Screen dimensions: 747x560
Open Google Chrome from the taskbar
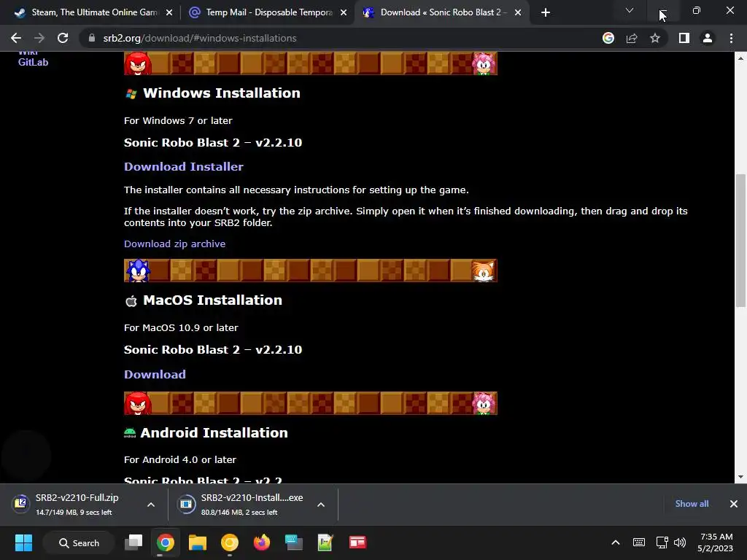click(x=166, y=542)
